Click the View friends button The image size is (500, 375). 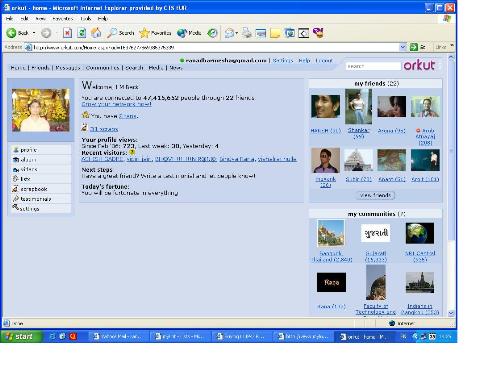[x=376, y=195]
